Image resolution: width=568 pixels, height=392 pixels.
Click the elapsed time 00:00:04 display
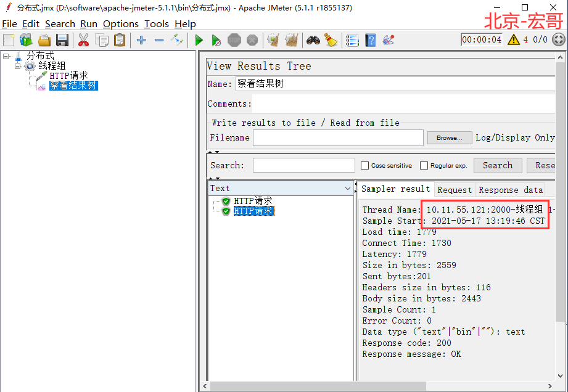(x=482, y=39)
